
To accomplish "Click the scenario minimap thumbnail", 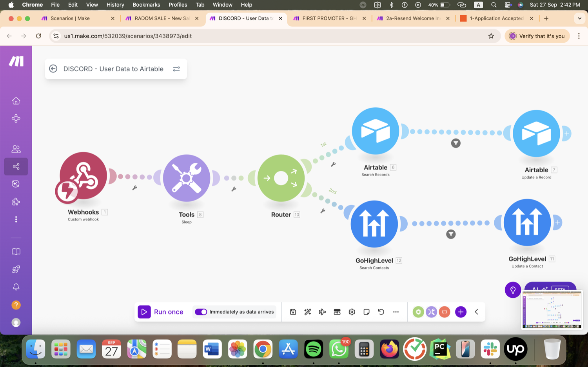I will coord(552,309).
